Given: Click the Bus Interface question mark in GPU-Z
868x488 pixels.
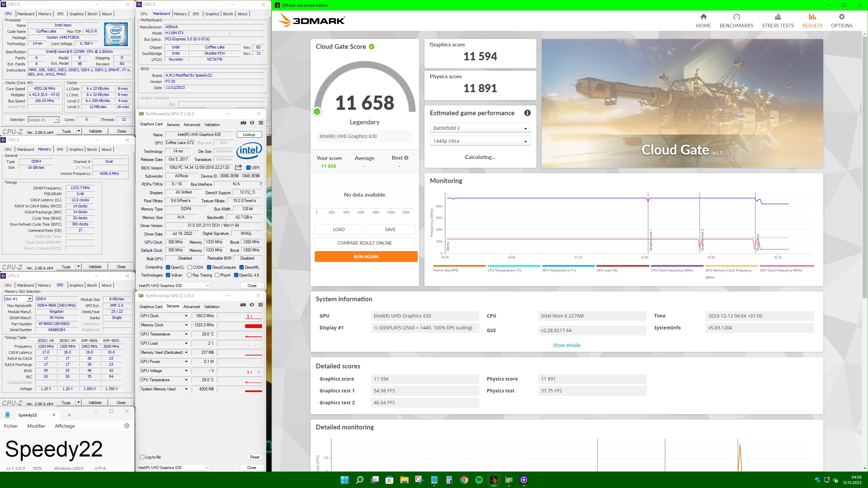Looking at the screenshot, I should (x=260, y=184).
